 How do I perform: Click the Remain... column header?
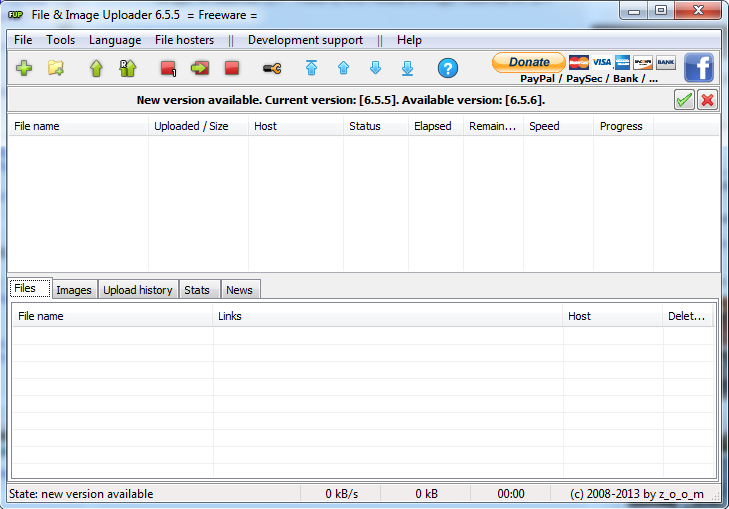pos(493,126)
